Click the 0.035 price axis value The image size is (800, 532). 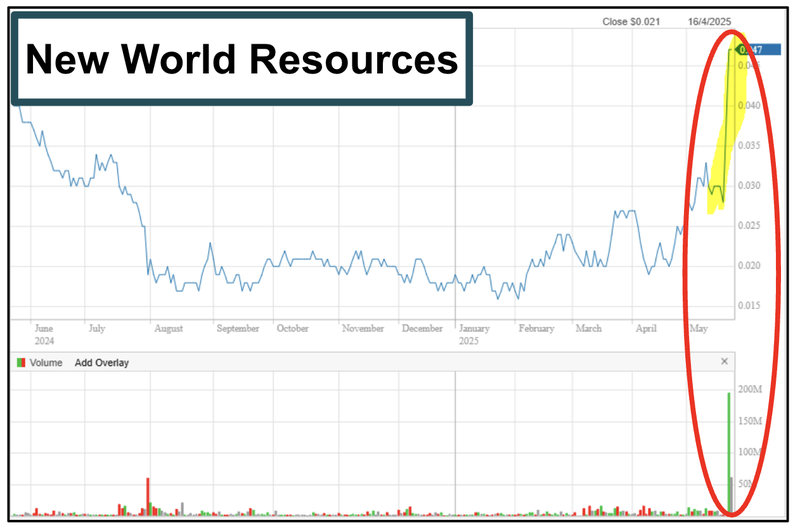[x=749, y=146]
